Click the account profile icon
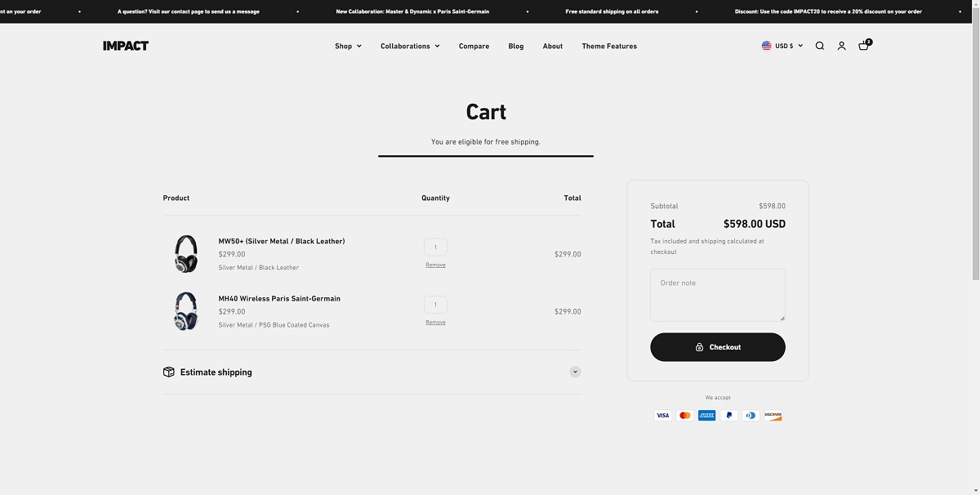 point(841,46)
